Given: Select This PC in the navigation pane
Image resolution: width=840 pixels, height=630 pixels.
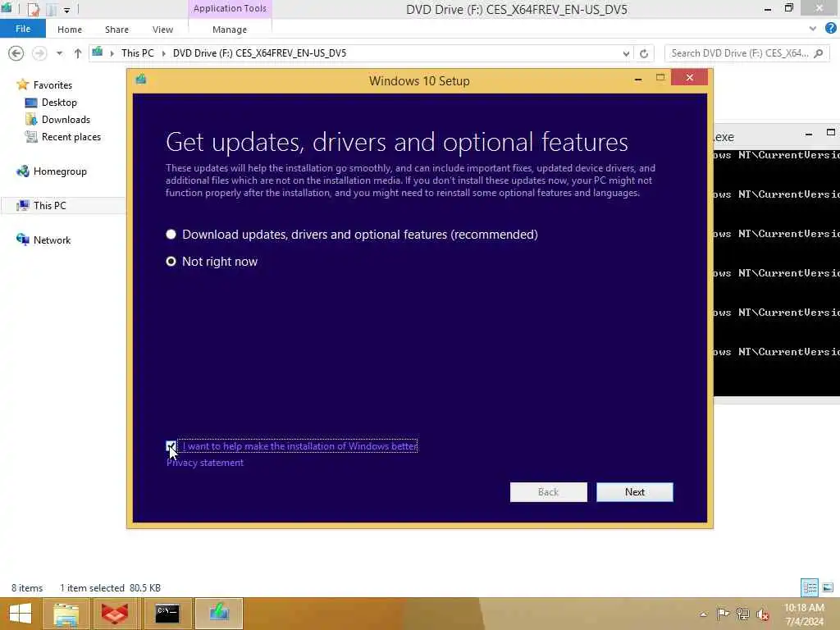Looking at the screenshot, I should pos(49,206).
